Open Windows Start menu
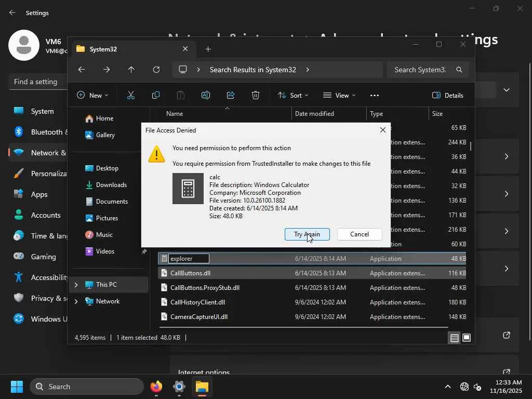This screenshot has width=532, height=399. tap(17, 387)
